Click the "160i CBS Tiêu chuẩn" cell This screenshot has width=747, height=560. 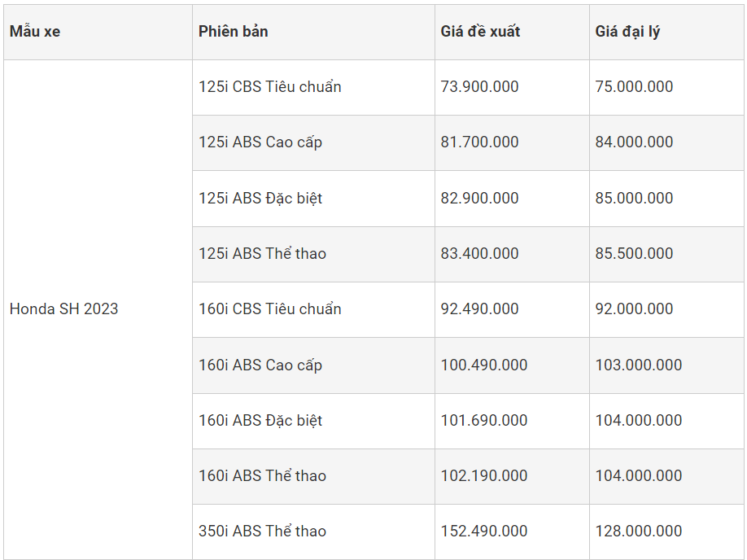(x=269, y=309)
